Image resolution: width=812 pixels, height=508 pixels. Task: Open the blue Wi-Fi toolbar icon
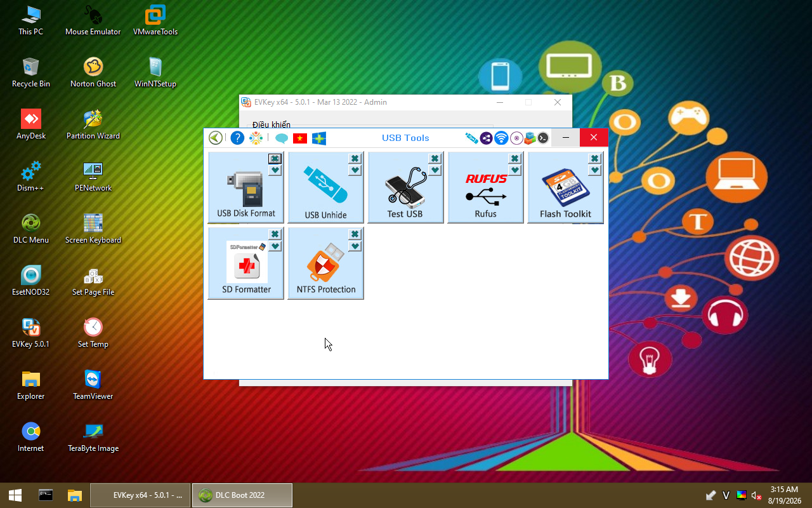point(501,138)
